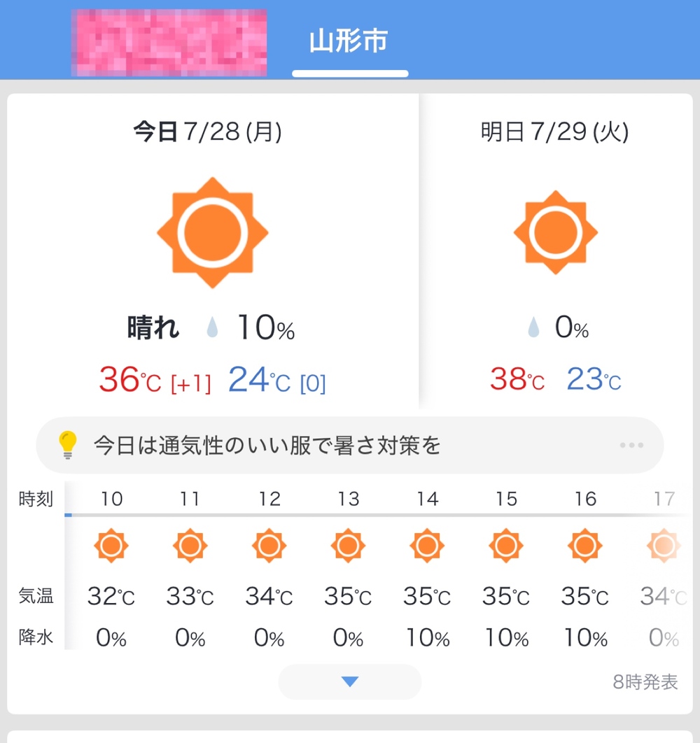Open tomorrow's forecast 明日 7/29 (火)
700x743 pixels.
pyautogui.click(x=555, y=132)
